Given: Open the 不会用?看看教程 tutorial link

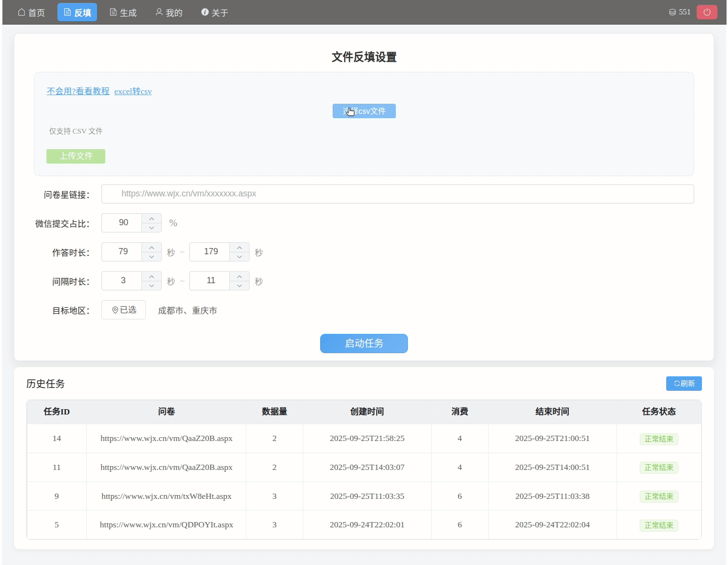Looking at the screenshot, I should point(77,91).
